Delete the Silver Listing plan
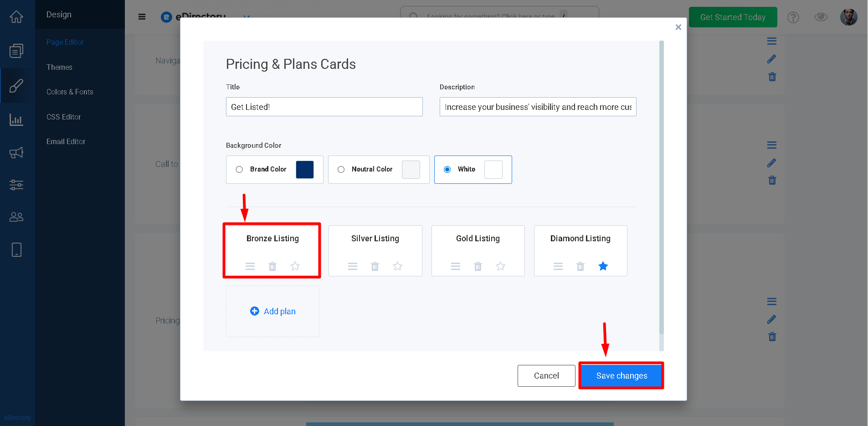The image size is (868, 426). coord(375,266)
